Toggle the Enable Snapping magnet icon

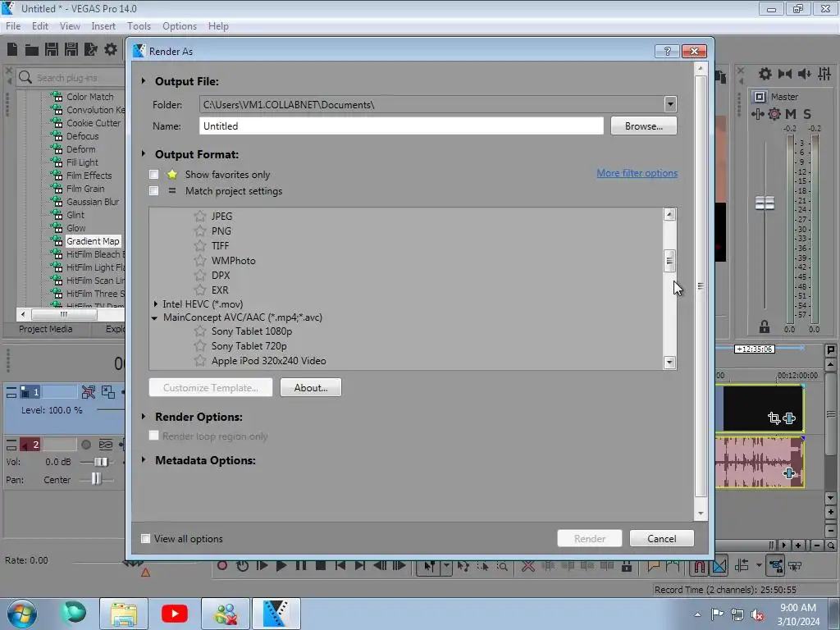[x=700, y=566]
